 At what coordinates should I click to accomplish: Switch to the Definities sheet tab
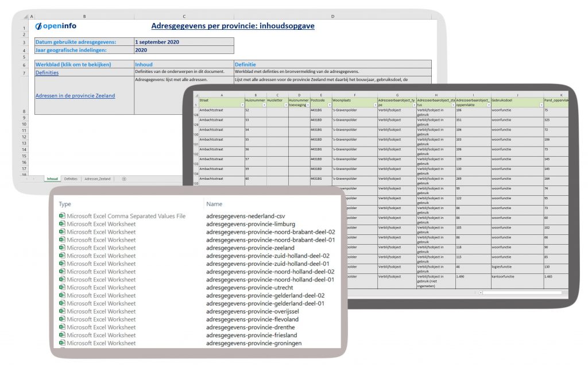tap(71, 179)
